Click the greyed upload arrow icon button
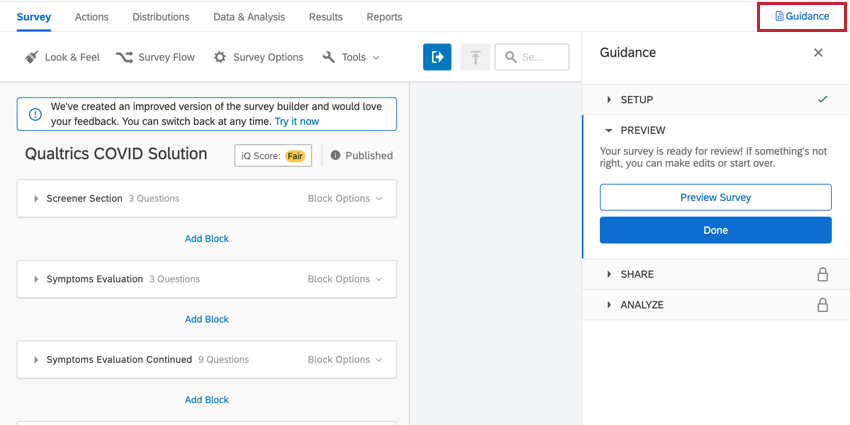The width and height of the screenshot is (850, 425). point(475,57)
